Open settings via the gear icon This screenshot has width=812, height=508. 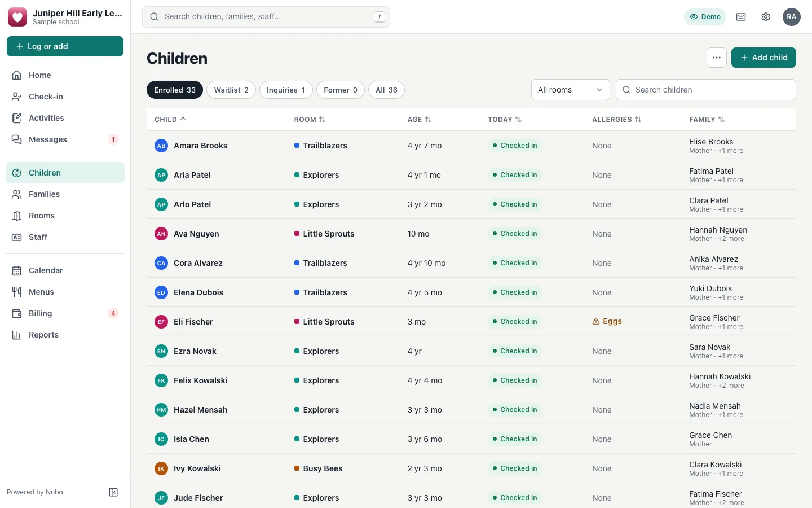(x=766, y=17)
